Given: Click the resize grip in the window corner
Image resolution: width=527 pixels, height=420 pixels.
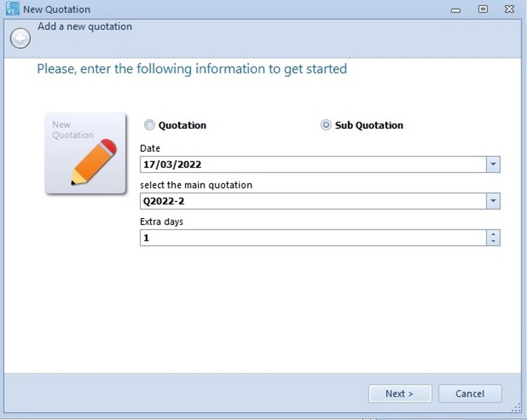Looking at the screenshot, I should coord(516,408).
